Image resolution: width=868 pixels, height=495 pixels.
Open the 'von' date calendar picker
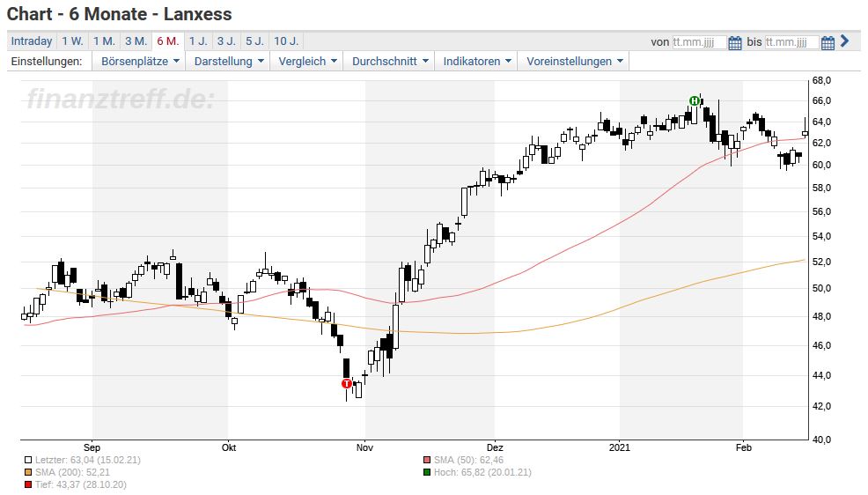click(734, 42)
